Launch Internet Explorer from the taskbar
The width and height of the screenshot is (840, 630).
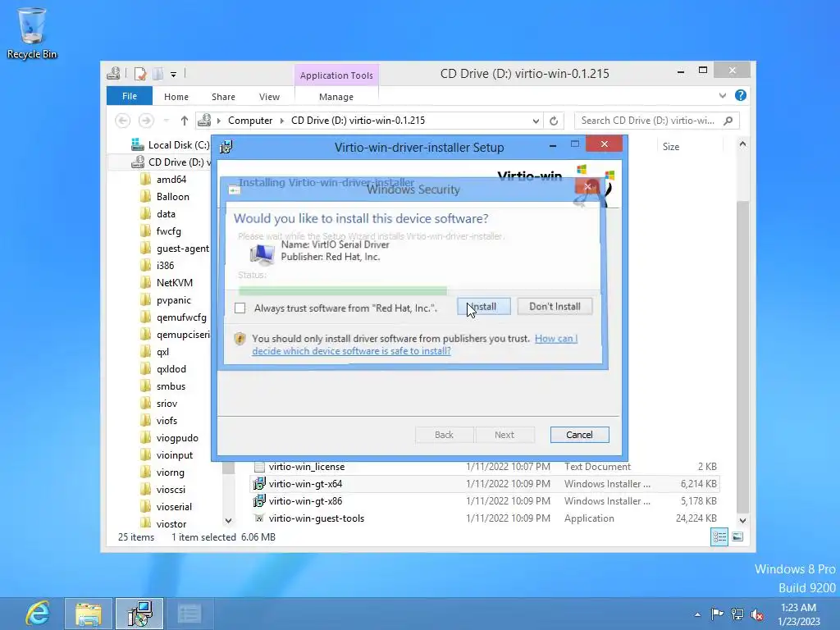(x=37, y=614)
